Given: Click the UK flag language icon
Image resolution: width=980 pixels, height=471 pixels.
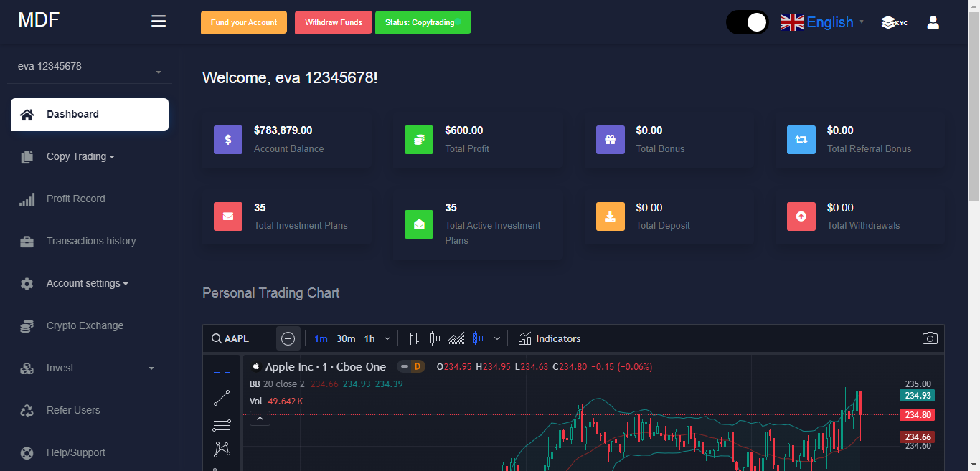Looking at the screenshot, I should point(793,22).
